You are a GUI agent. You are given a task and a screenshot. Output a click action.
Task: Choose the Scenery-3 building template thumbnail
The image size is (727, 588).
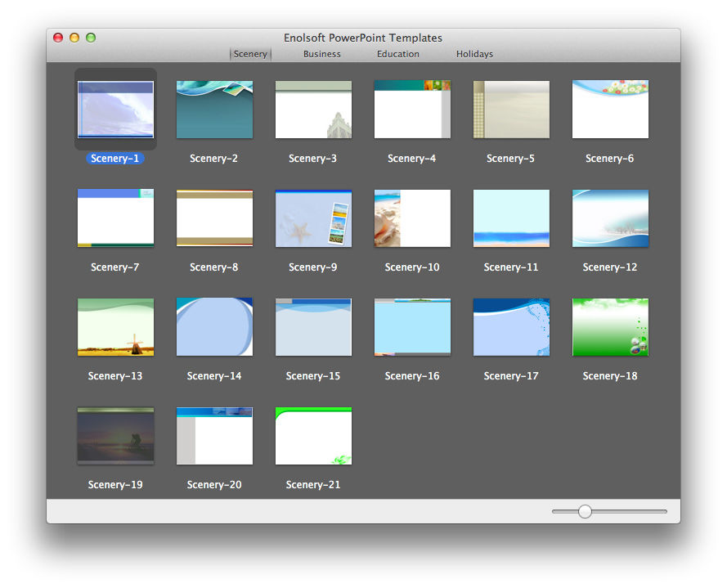click(313, 110)
